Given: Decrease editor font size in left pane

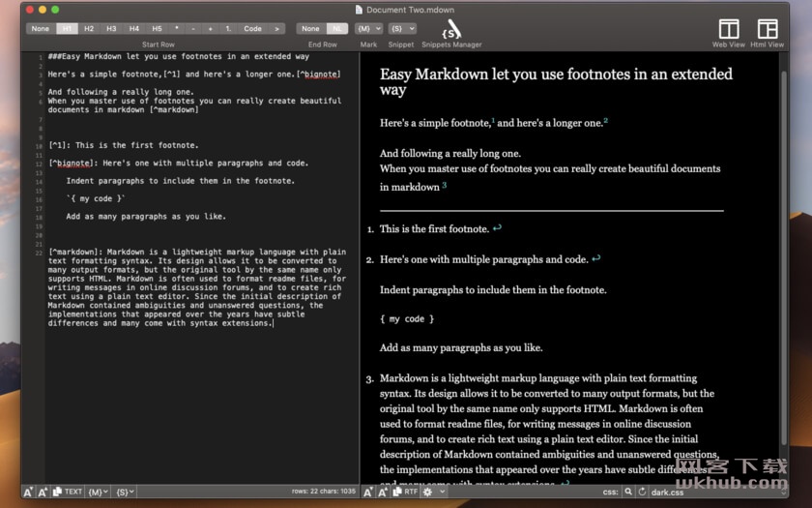Looking at the screenshot, I should pyautogui.click(x=28, y=492).
